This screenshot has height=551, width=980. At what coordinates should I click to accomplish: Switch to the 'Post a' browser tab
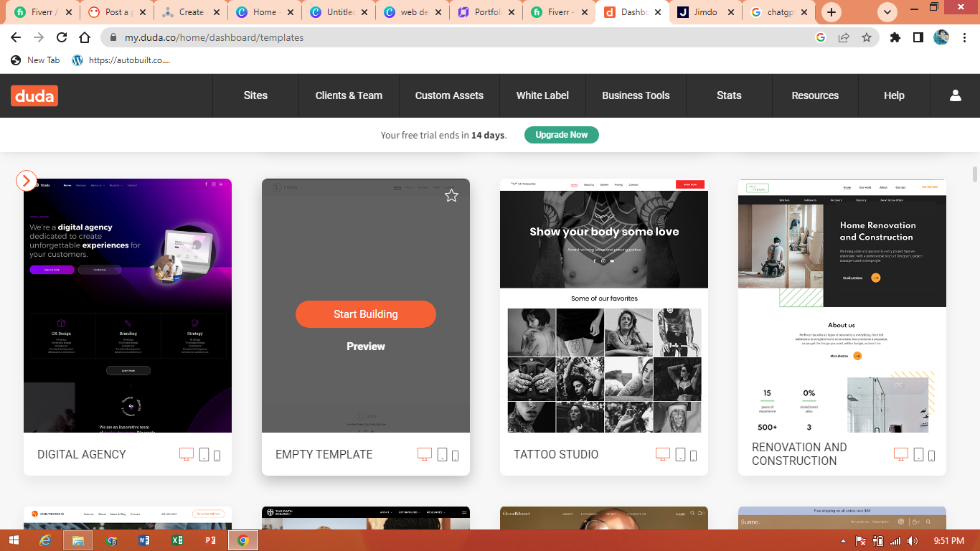(x=115, y=12)
